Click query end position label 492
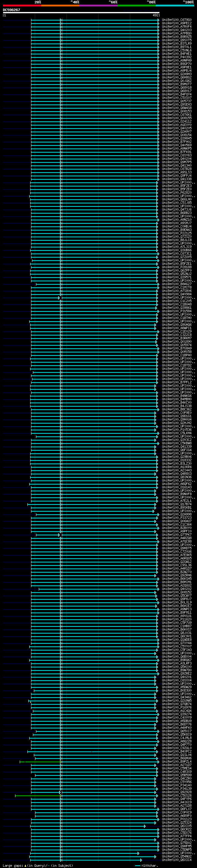Viewport: 197px width, 868px height. [155, 15]
